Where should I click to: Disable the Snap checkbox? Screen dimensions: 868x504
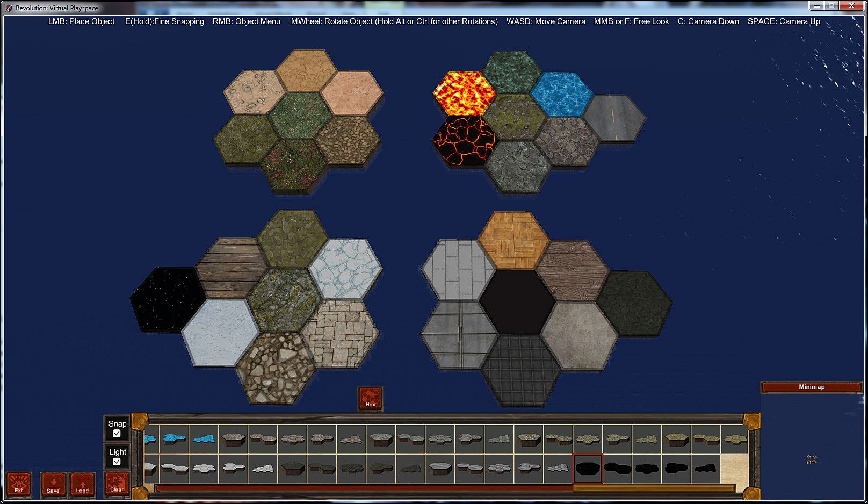tap(117, 433)
